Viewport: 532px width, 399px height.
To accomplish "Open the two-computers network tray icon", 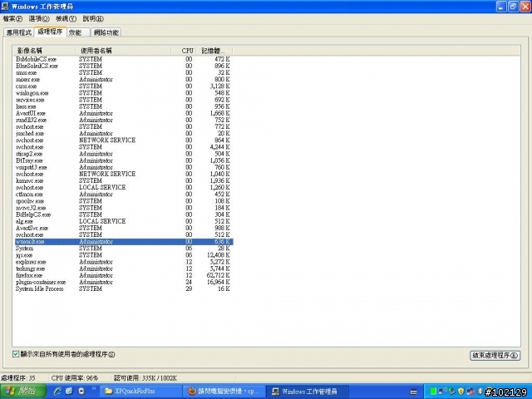I will point(470,392).
